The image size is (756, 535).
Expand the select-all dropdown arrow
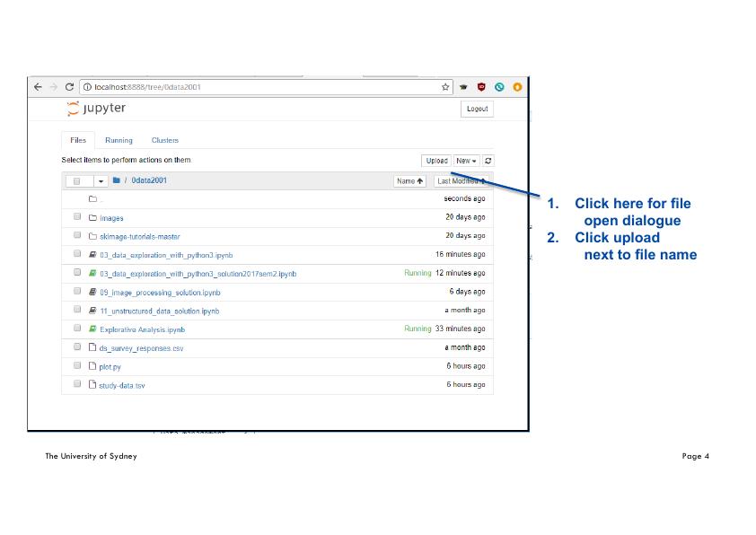pyautogui.click(x=101, y=181)
